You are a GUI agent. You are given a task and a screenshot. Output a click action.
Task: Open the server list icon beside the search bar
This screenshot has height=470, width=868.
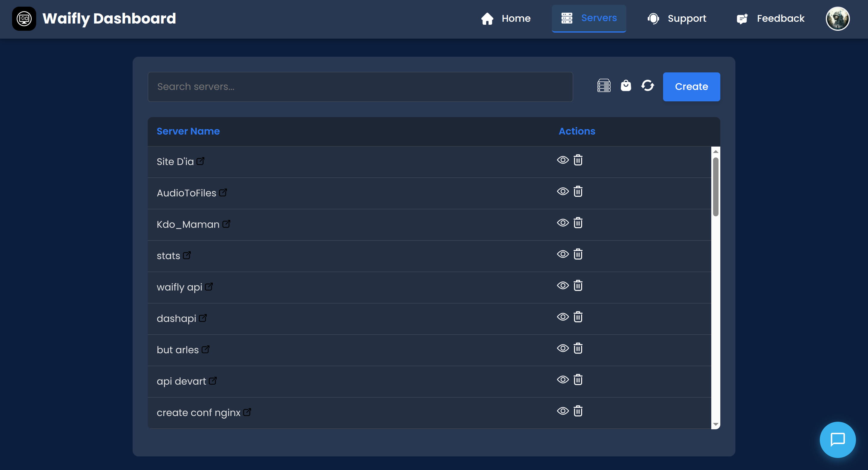(x=604, y=86)
